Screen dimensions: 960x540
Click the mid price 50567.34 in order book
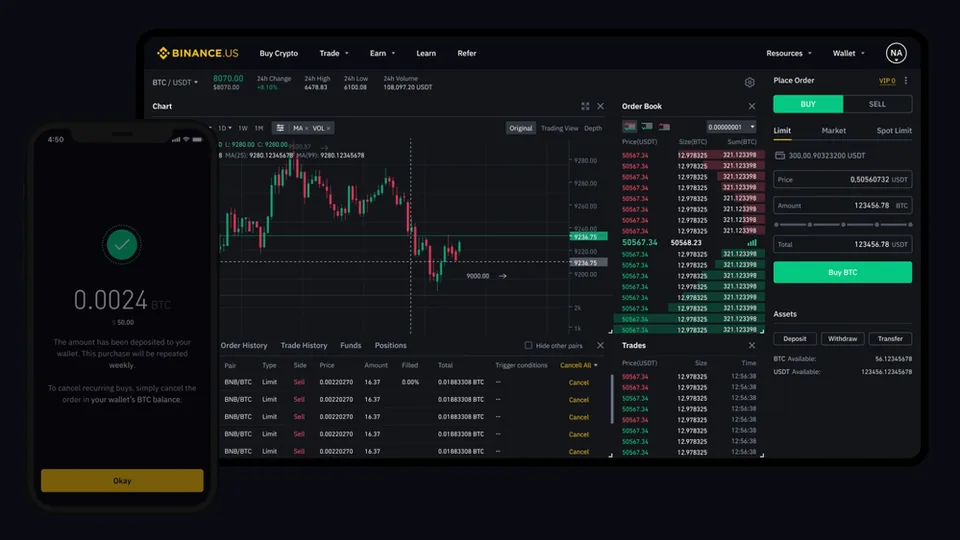pos(640,242)
